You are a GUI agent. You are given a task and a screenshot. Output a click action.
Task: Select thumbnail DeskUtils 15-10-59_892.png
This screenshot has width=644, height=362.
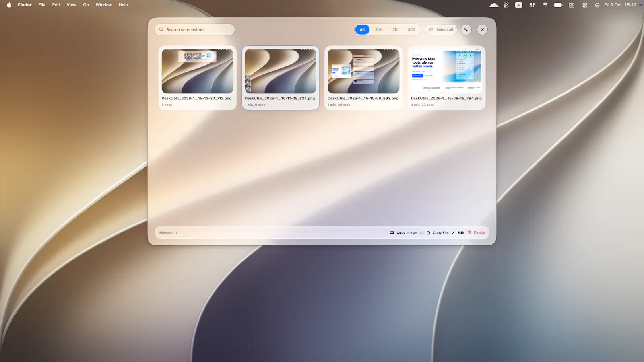[363, 71]
